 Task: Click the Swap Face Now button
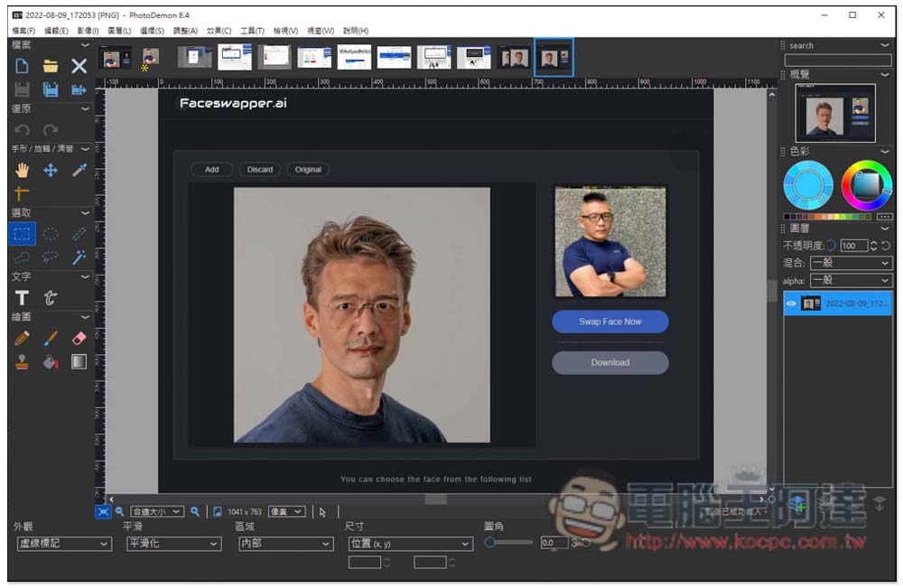tap(610, 322)
